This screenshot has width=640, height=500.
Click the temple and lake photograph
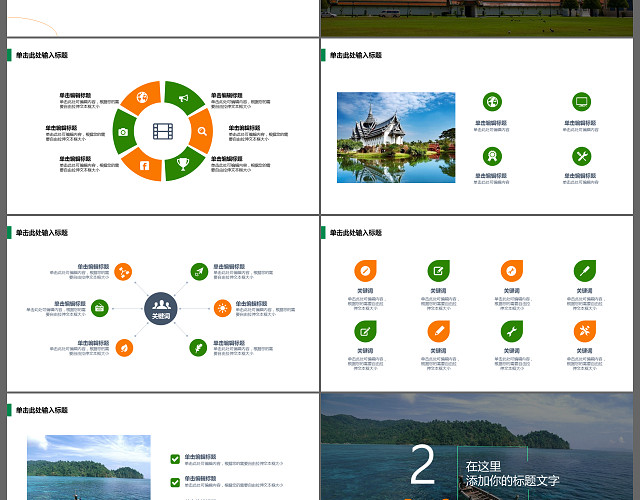click(x=396, y=138)
